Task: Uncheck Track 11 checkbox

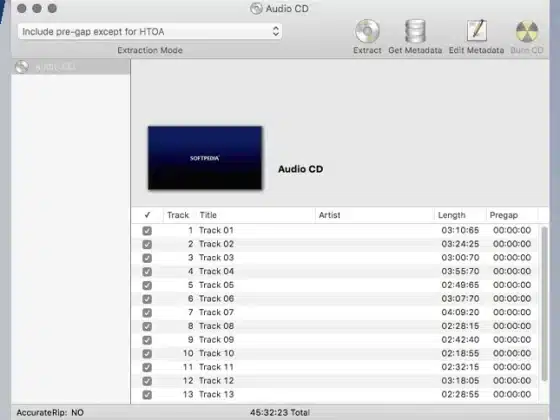Action: coord(147,368)
